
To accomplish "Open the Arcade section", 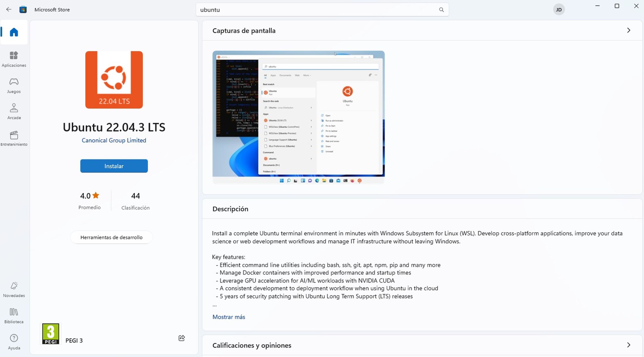I will pyautogui.click(x=14, y=112).
